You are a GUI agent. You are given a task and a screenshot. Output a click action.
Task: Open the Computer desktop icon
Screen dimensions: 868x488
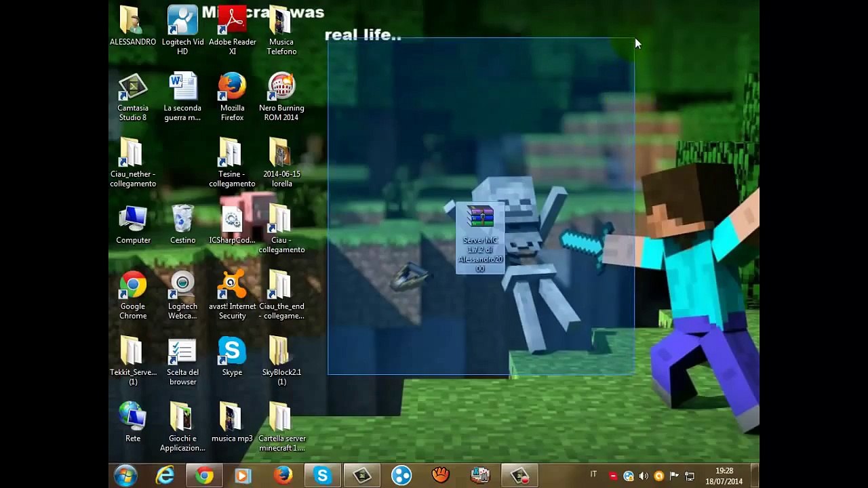click(x=133, y=224)
